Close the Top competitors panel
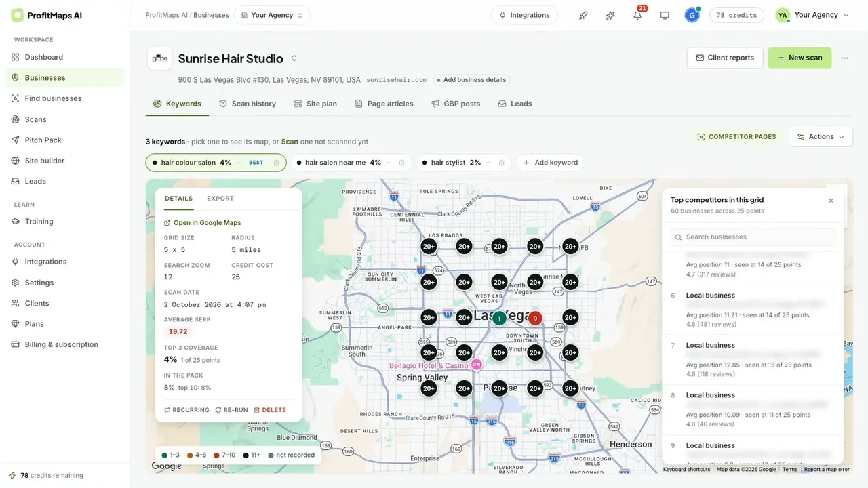Viewport: 868px width, 488px height. (x=831, y=201)
